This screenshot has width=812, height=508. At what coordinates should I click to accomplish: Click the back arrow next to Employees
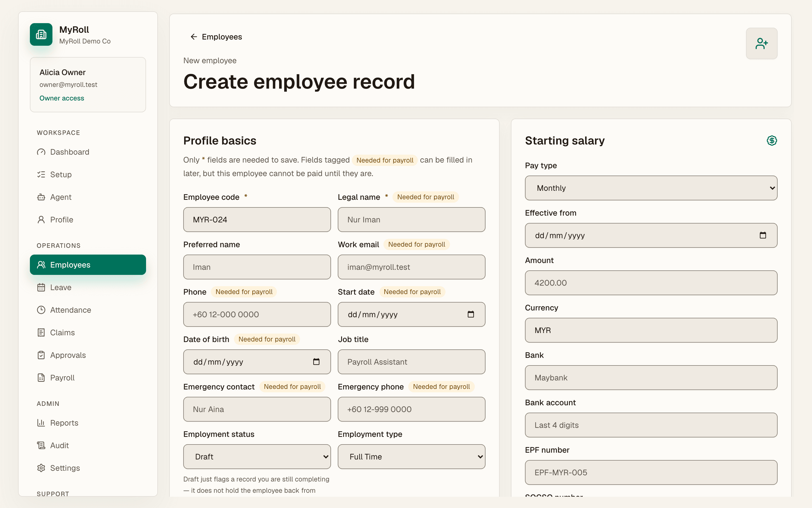click(x=194, y=37)
